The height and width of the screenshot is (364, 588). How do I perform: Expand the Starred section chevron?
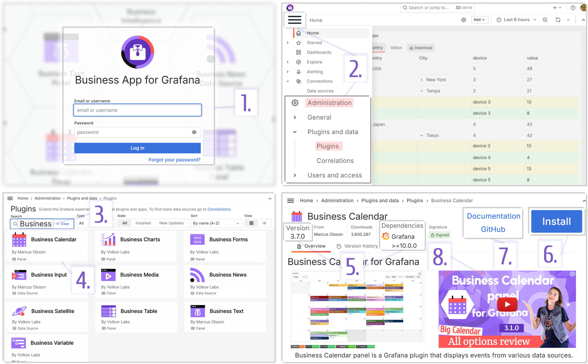pos(288,42)
